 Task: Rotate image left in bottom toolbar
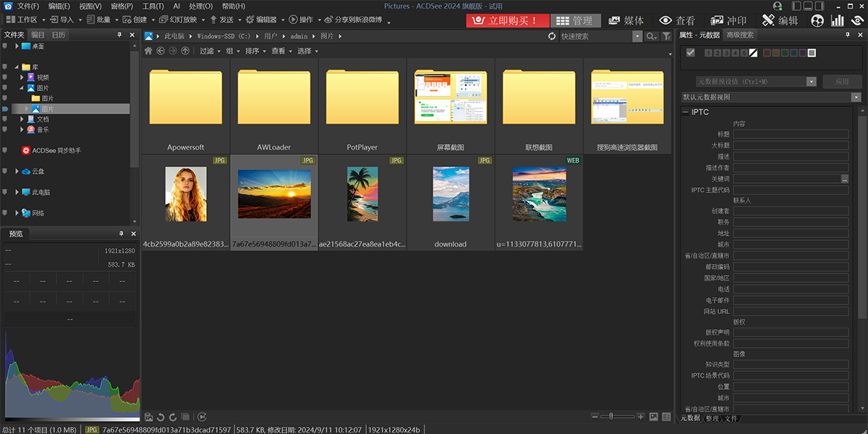(x=161, y=417)
